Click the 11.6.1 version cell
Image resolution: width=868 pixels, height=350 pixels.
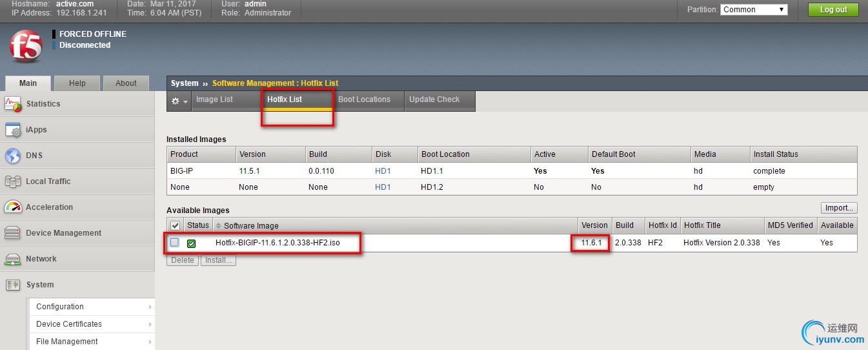coord(591,243)
